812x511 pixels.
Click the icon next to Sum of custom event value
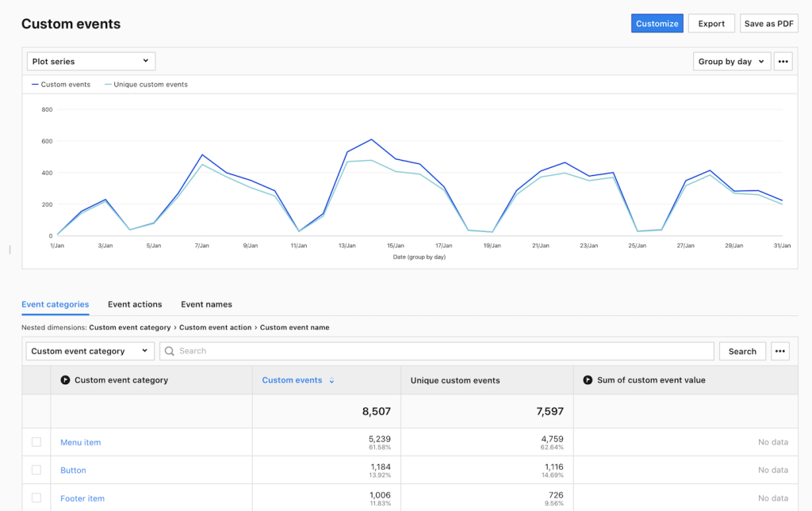[x=588, y=380]
